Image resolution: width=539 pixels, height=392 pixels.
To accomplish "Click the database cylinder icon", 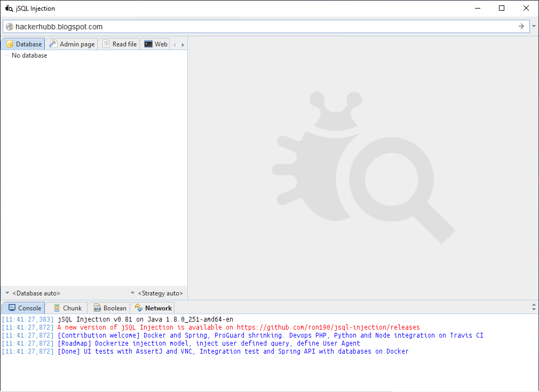I will tap(10, 44).
